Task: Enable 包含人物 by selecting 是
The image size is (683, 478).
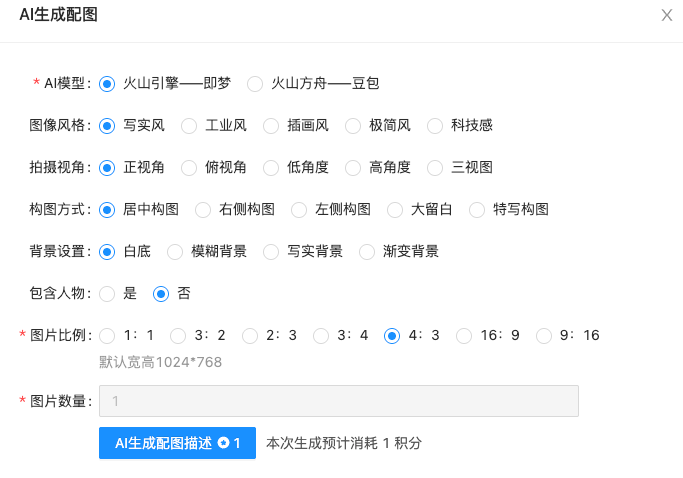Action: [108, 294]
